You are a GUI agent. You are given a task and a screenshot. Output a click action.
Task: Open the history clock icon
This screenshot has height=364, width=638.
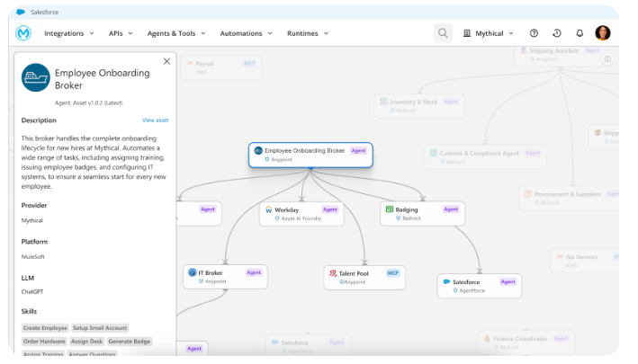click(x=557, y=33)
